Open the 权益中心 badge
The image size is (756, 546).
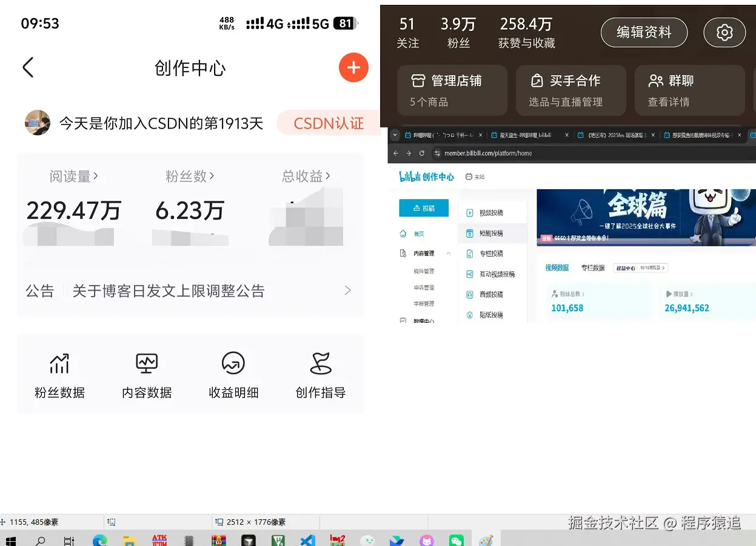(x=641, y=268)
